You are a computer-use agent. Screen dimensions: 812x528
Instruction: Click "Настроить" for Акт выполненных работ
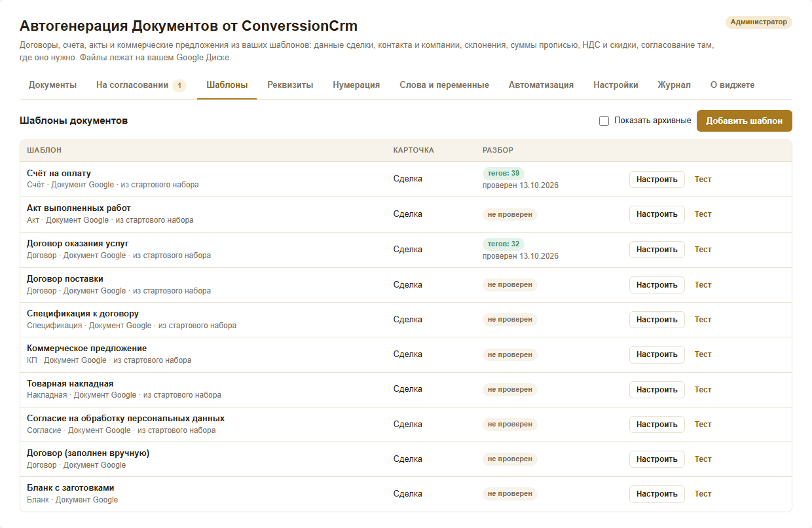657,214
